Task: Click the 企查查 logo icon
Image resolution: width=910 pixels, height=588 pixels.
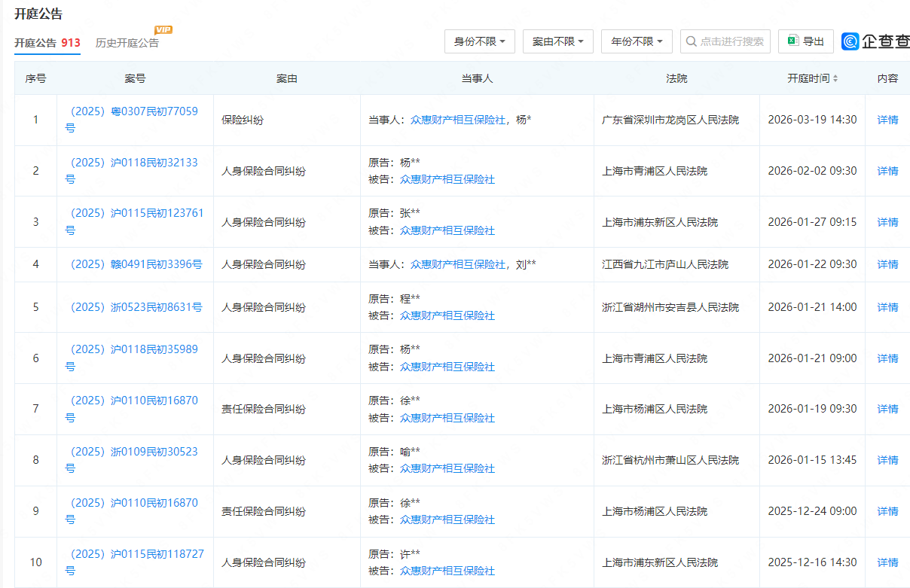Action: pyautogui.click(x=851, y=41)
